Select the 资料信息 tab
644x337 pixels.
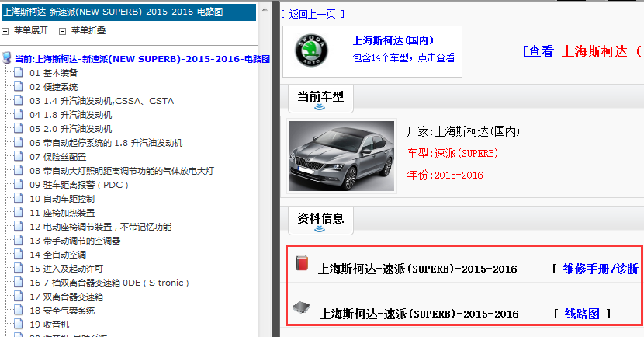pyautogui.click(x=320, y=221)
